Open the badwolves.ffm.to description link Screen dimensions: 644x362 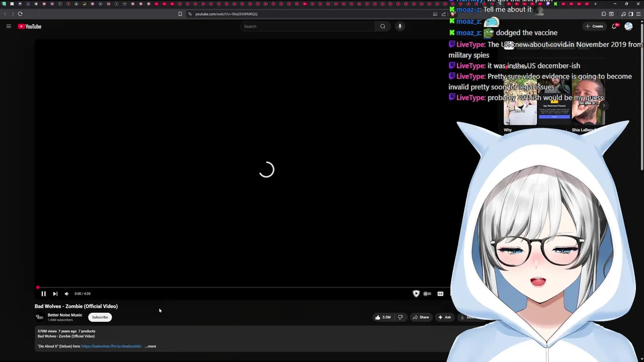click(x=111, y=346)
